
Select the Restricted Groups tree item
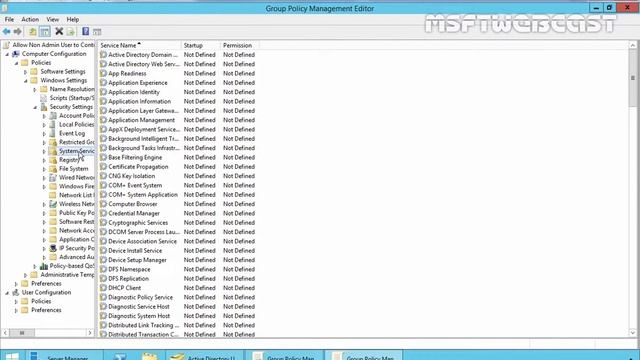pos(76,142)
